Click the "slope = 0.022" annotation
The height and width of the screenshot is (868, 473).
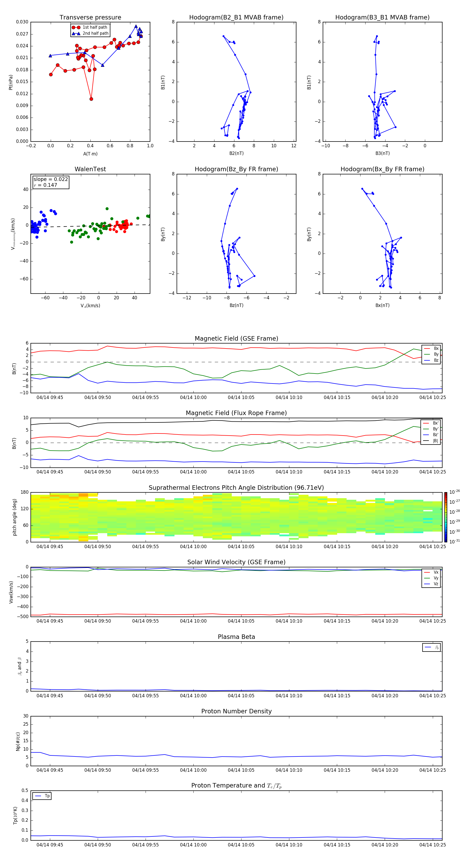pos(50,179)
